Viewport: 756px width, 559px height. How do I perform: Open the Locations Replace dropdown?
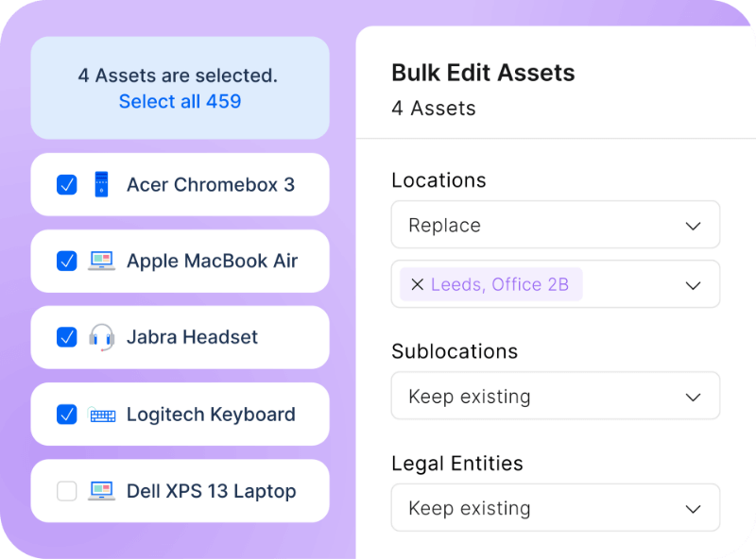pos(556,225)
